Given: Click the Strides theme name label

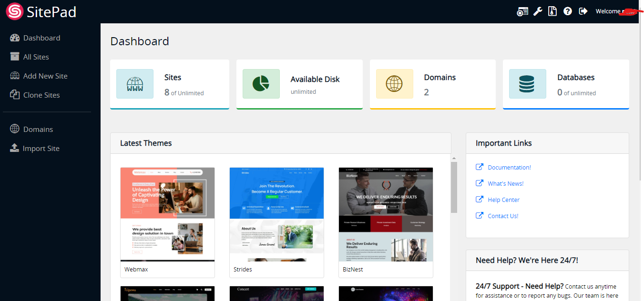Looking at the screenshot, I should (x=243, y=270).
